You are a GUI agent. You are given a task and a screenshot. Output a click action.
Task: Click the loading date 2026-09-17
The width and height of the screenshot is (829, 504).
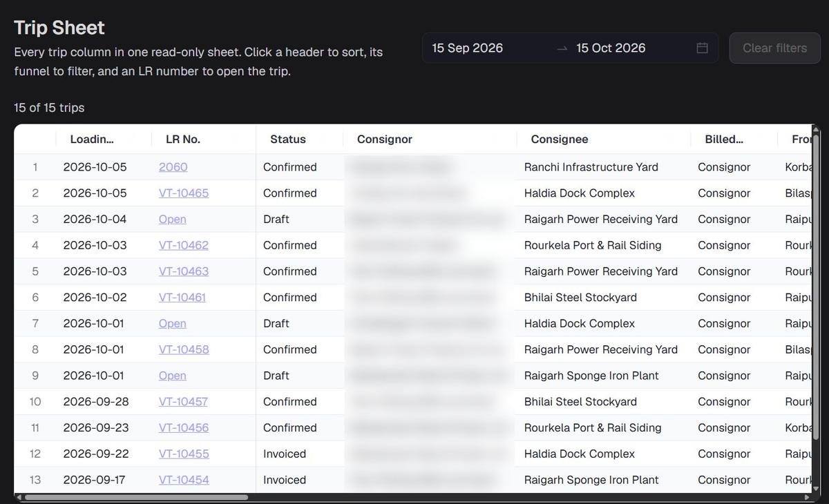[x=94, y=480]
